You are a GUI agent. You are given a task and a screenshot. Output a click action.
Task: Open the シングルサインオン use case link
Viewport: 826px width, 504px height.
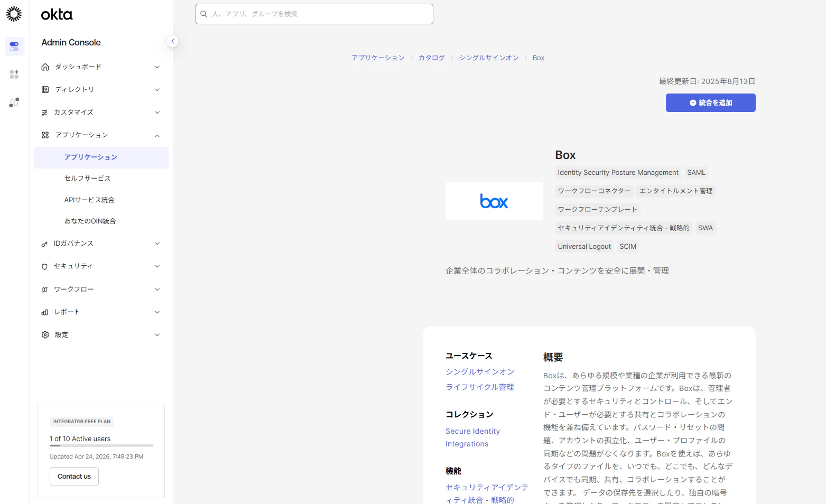(x=480, y=372)
